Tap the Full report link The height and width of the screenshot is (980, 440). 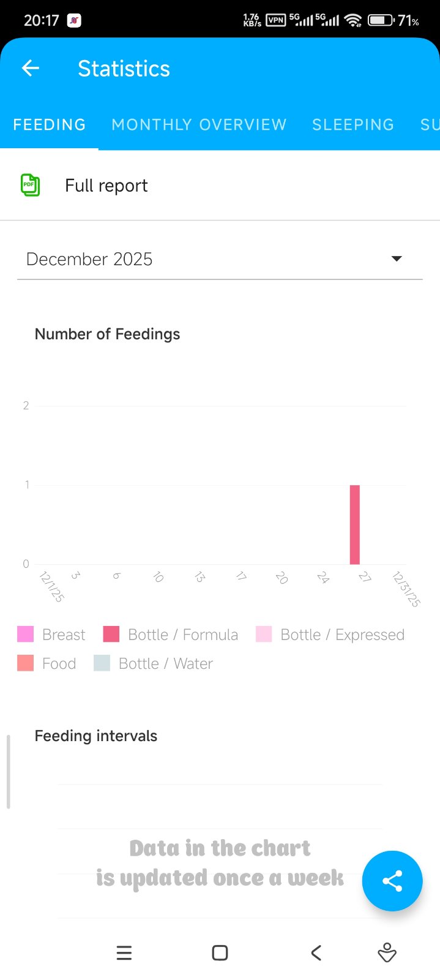pyautogui.click(x=106, y=186)
